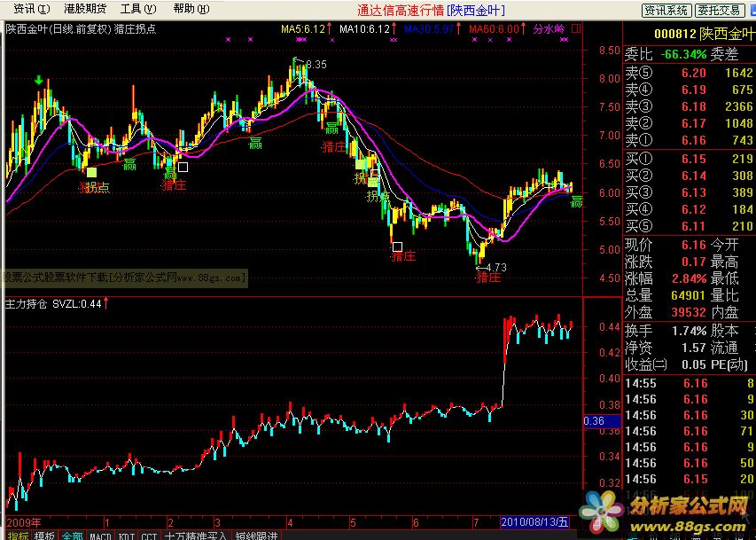
Task: Click the 买③ row price 6.13
Action: pyautogui.click(x=693, y=192)
